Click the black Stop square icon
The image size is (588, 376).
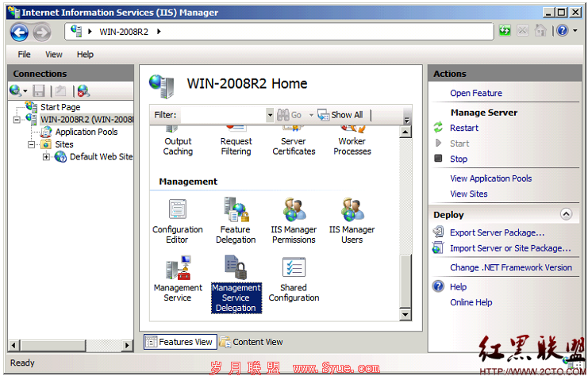438,158
